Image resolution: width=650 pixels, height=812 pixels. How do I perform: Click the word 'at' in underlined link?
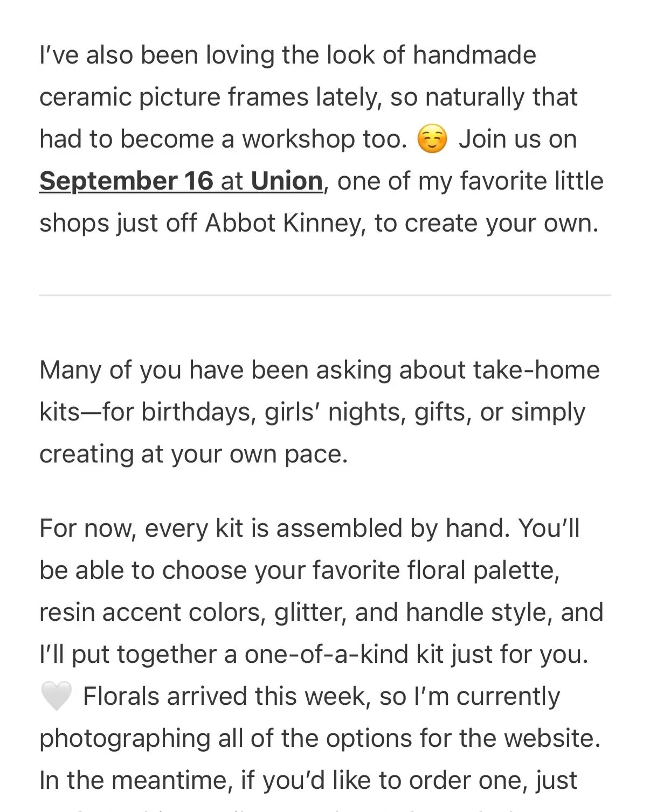pyautogui.click(x=232, y=181)
